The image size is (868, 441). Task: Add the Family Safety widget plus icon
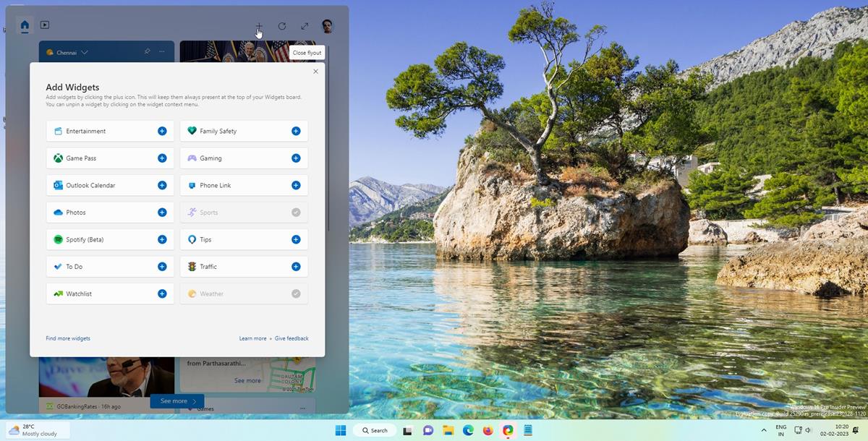click(296, 131)
